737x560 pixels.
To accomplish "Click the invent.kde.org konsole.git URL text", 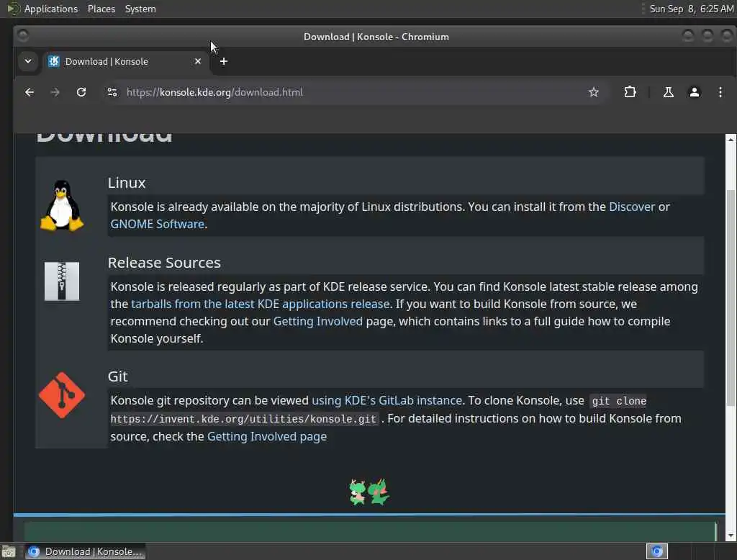I will [x=244, y=419].
